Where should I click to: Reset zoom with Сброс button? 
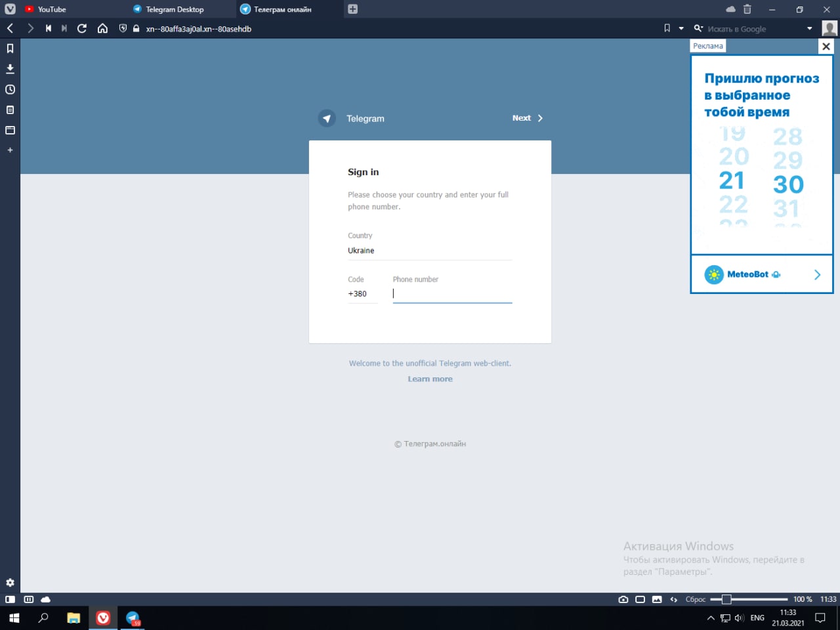695,599
